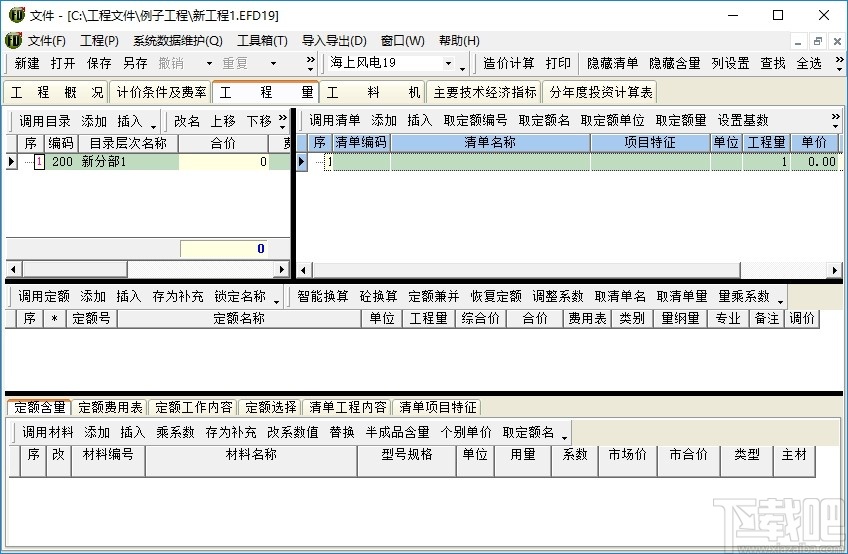Switch to the 分年度投资计算表 tab
Image resolution: width=848 pixels, height=554 pixels.
(601, 93)
